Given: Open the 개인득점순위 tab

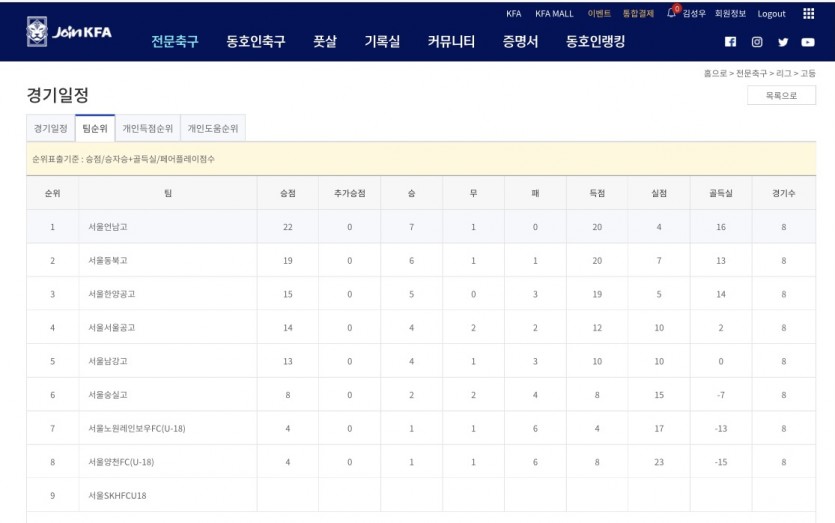Looking at the screenshot, I should (148, 128).
